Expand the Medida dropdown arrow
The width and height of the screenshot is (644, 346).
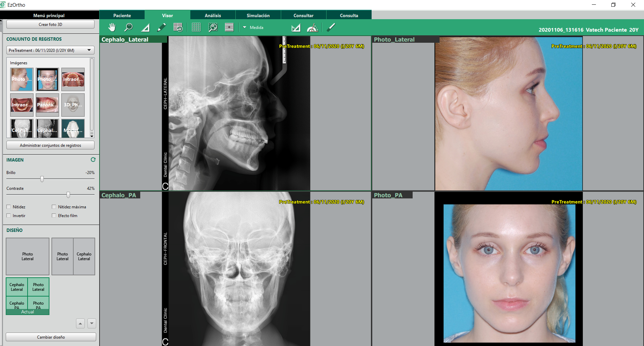point(244,28)
